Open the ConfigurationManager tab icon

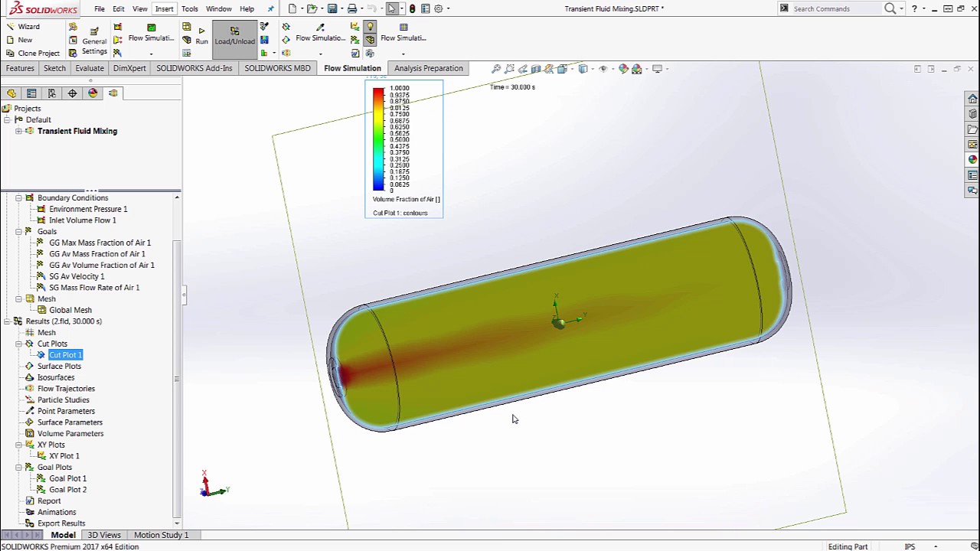(52, 93)
